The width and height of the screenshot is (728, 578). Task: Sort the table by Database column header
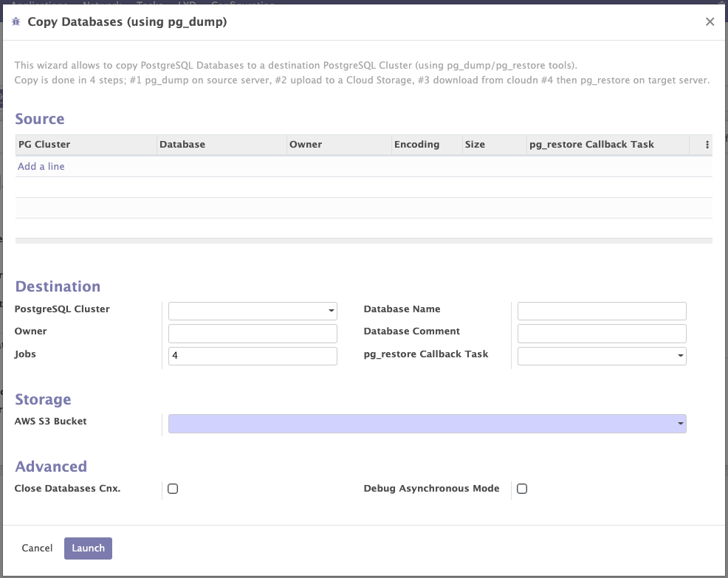coord(182,145)
